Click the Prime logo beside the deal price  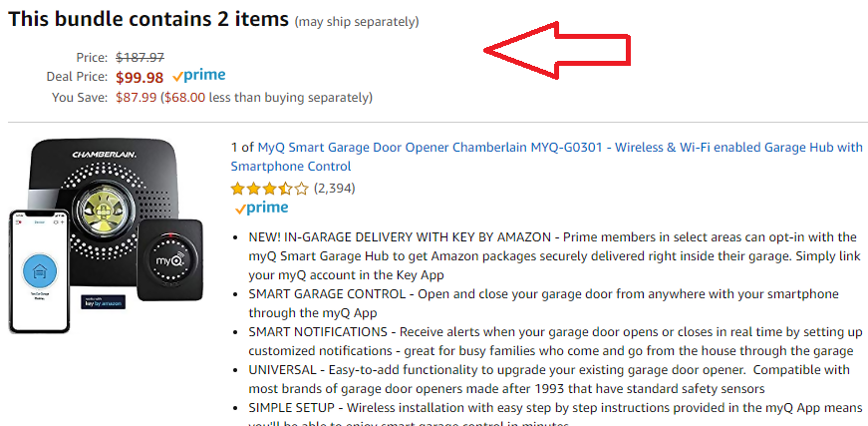[198, 76]
